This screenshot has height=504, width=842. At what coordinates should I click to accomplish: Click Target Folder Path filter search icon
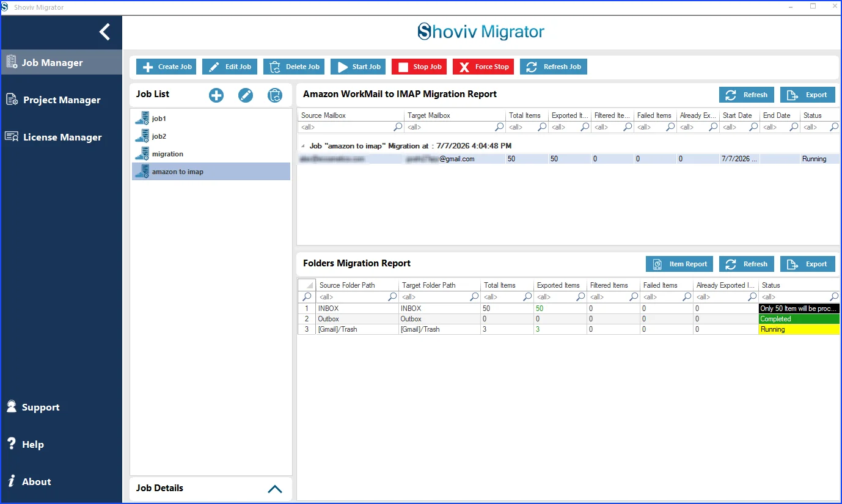point(475,297)
